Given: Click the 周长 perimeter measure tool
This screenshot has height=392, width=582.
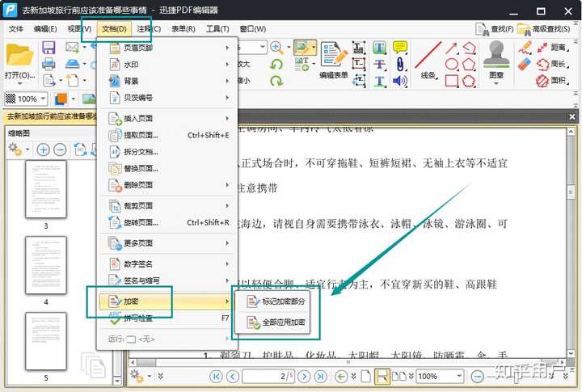Looking at the screenshot, I should click(553, 64).
